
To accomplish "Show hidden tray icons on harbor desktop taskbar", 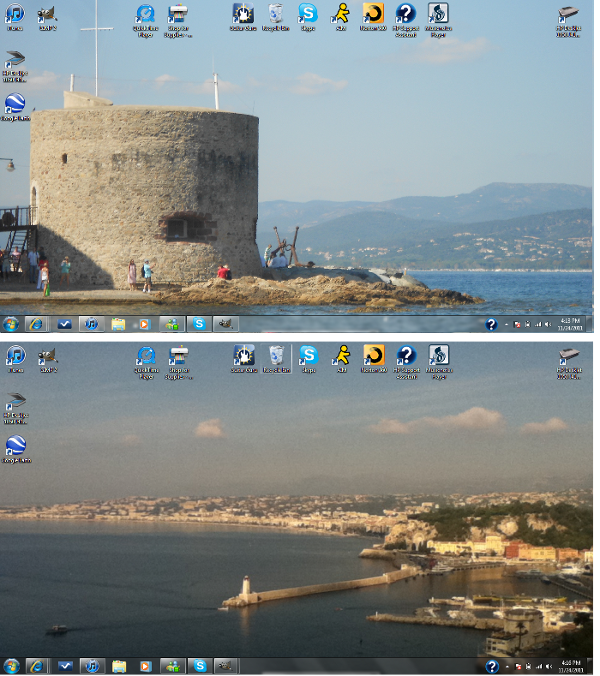I will (x=507, y=667).
